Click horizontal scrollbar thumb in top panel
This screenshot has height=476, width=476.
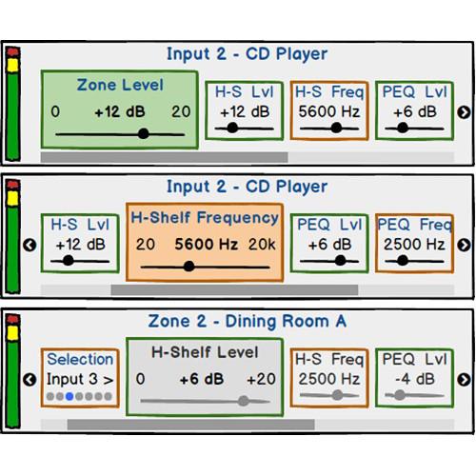click(165, 157)
